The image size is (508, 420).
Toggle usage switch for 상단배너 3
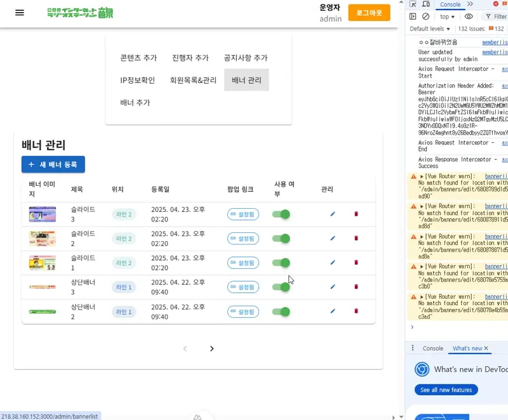(x=281, y=287)
